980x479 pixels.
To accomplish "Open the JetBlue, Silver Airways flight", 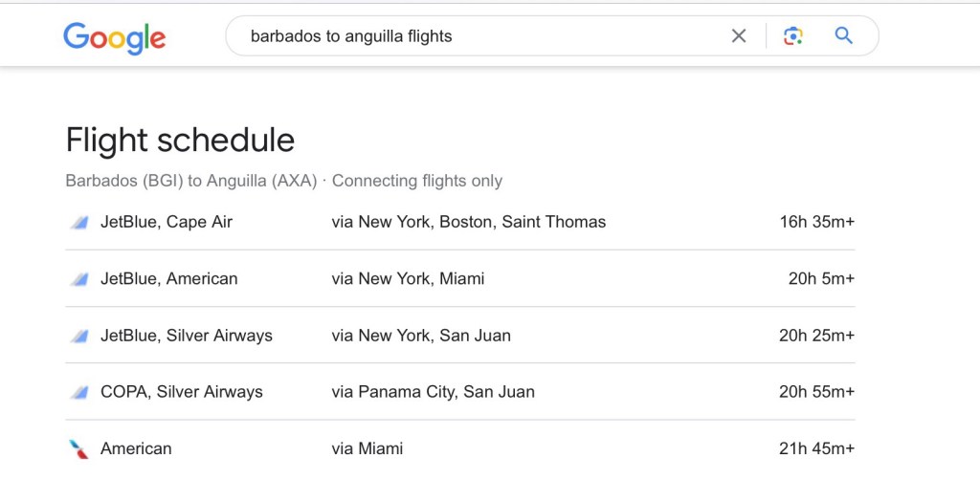I will click(x=187, y=336).
